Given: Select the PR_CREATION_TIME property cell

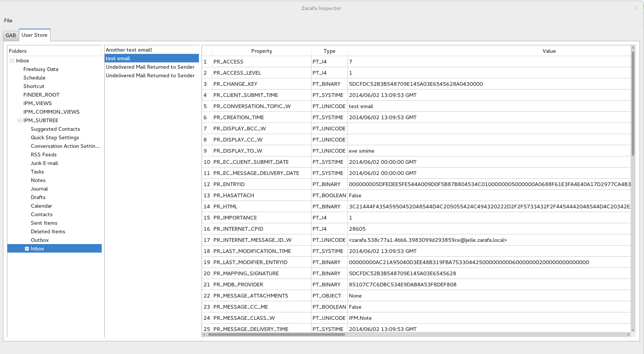Looking at the screenshot, I should pos(262,117).
